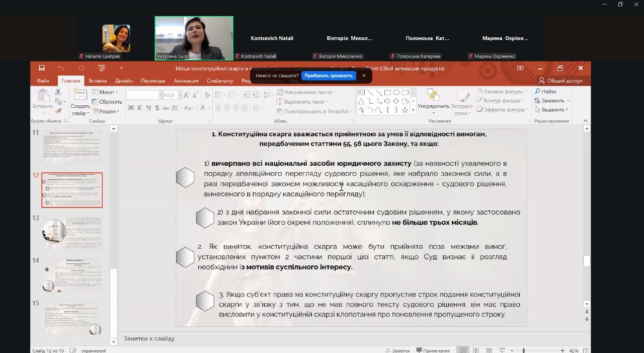Toggle Notes (Заметки) pane in status bar
This screenshot has height=353, width=644.
coord(397,350)
